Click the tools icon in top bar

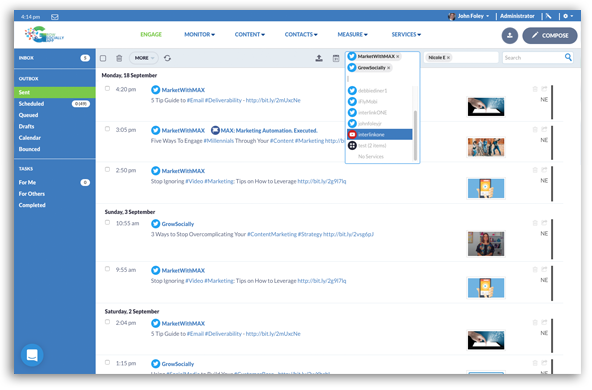click(x=549, y=16)
